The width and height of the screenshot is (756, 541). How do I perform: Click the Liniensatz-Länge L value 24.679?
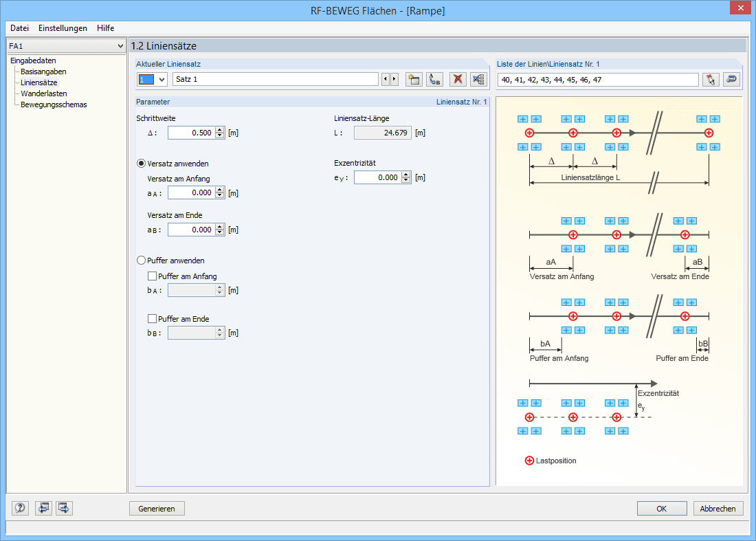383,133
